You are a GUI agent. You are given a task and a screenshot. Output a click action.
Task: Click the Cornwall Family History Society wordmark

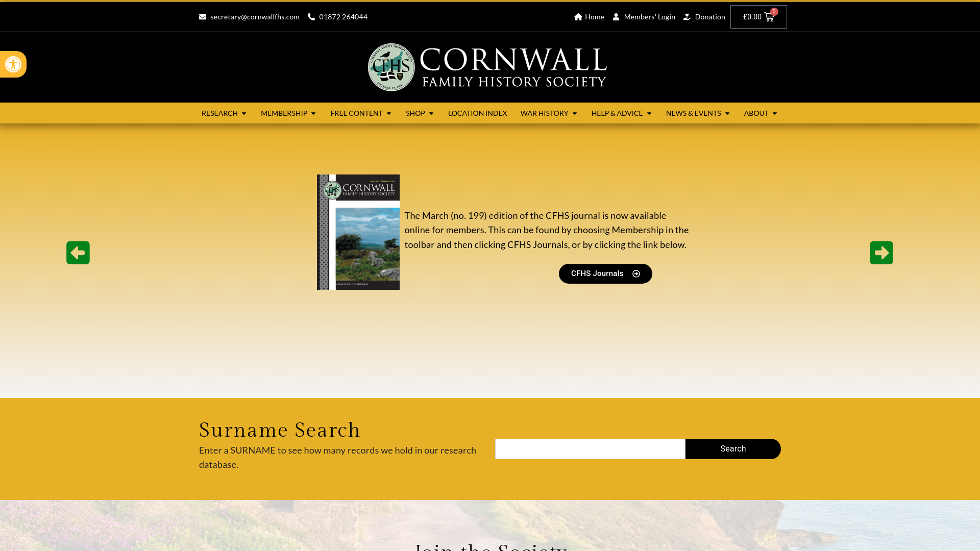tap(513, 67)
